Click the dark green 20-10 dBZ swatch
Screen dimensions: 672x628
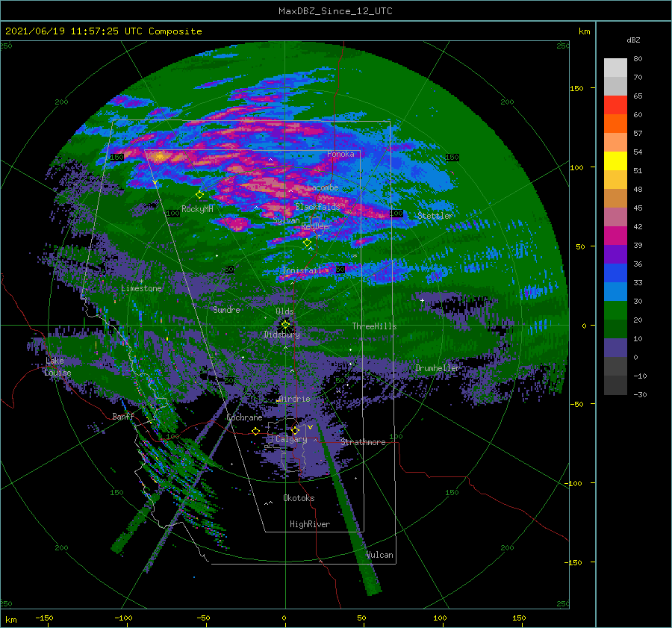click(x=615, y=329)
